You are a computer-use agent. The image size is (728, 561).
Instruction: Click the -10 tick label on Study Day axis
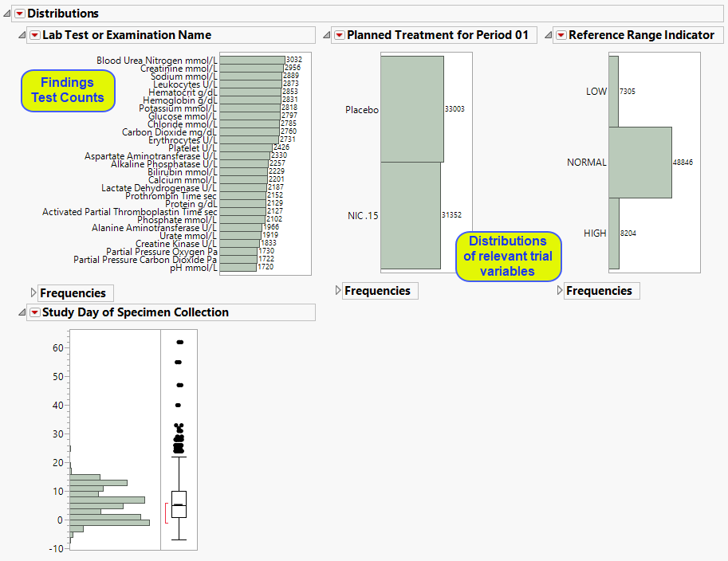pos(56,549)
